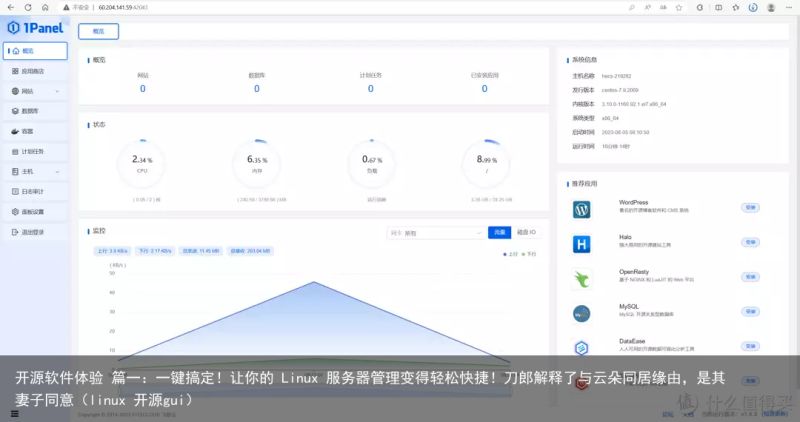Toggle the 上行 legend series in chart

pos(511,254)
